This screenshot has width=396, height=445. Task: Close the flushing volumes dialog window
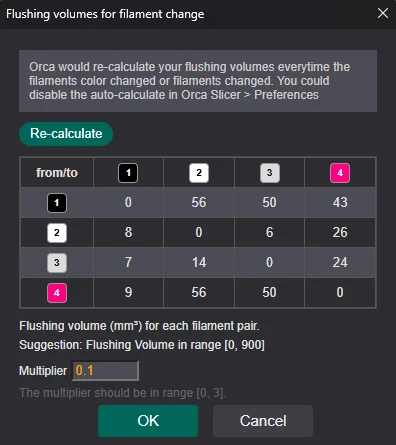click(x=383, y=13)
